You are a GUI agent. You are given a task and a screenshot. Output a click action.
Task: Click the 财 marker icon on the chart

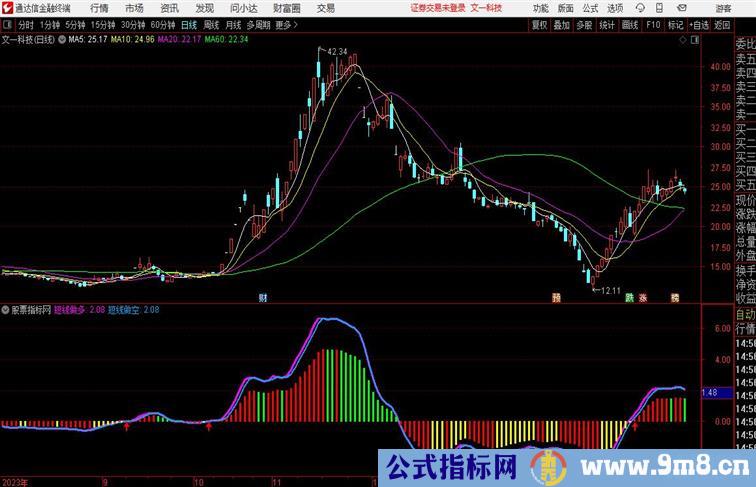tap(262, 298)
